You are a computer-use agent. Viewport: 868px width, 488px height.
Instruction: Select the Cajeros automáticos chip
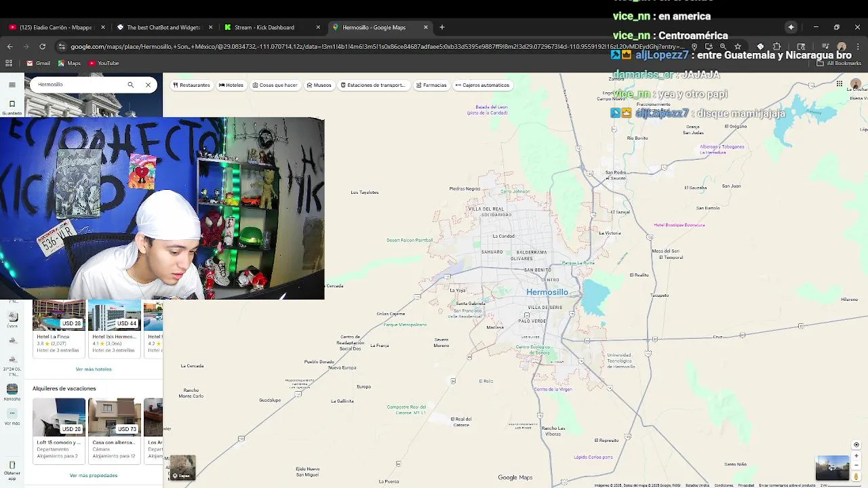point(482,85)
